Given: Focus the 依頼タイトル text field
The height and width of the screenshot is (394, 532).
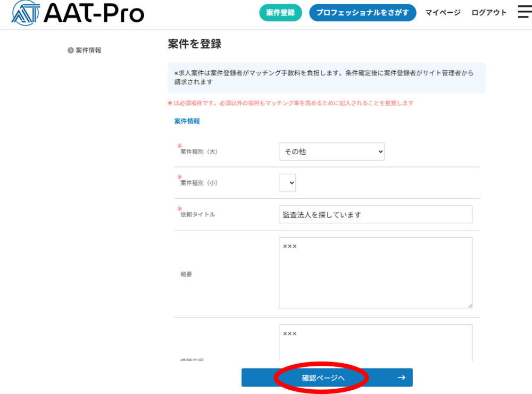Looking at the screenshot, I should 375,215.
